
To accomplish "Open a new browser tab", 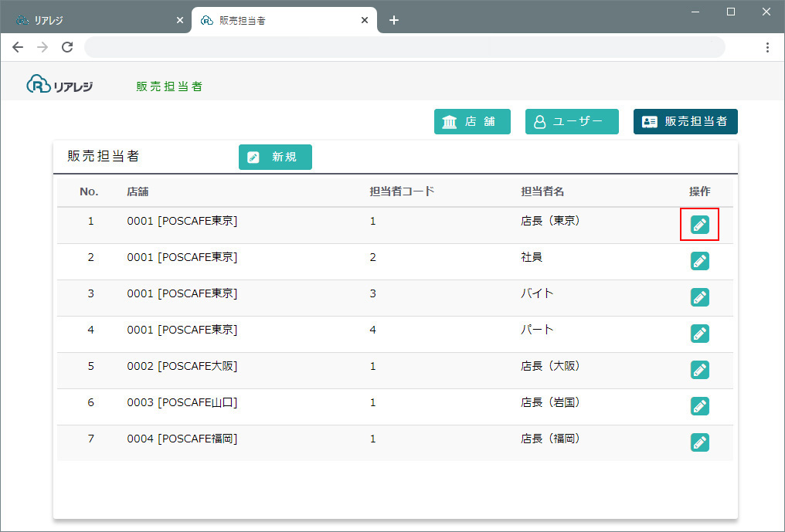I will 394,20.
